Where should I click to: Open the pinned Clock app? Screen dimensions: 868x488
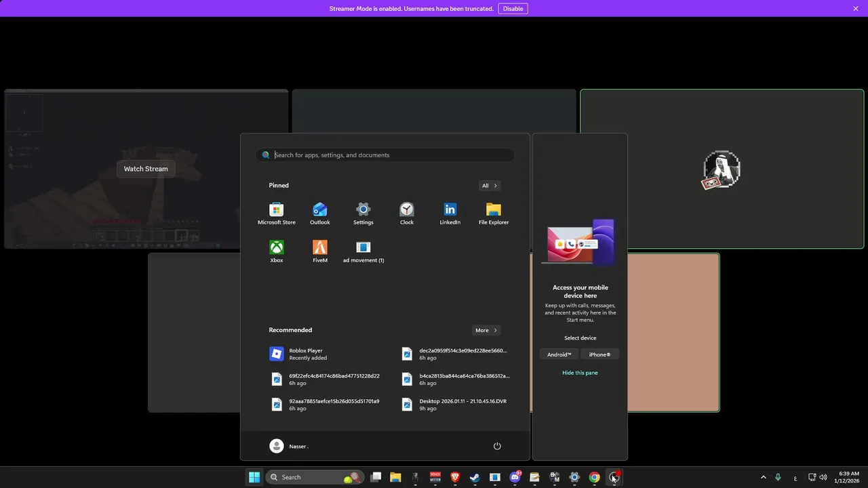pyautogui.click(x=407, y=214)
